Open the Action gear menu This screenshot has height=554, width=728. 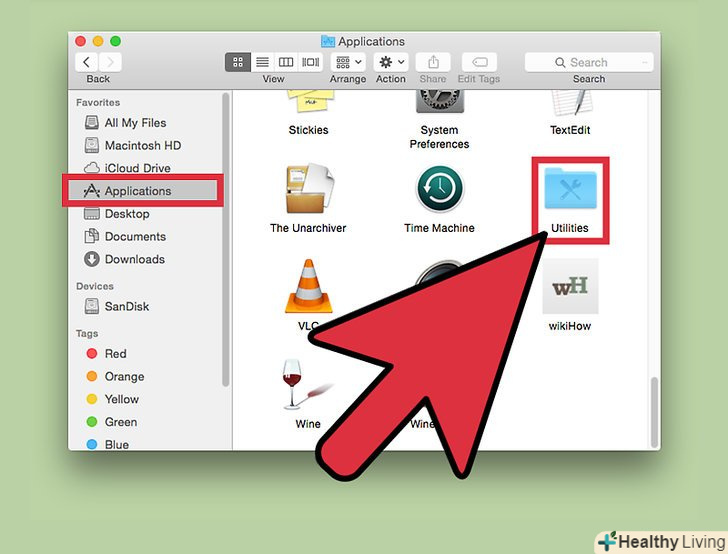391,62
